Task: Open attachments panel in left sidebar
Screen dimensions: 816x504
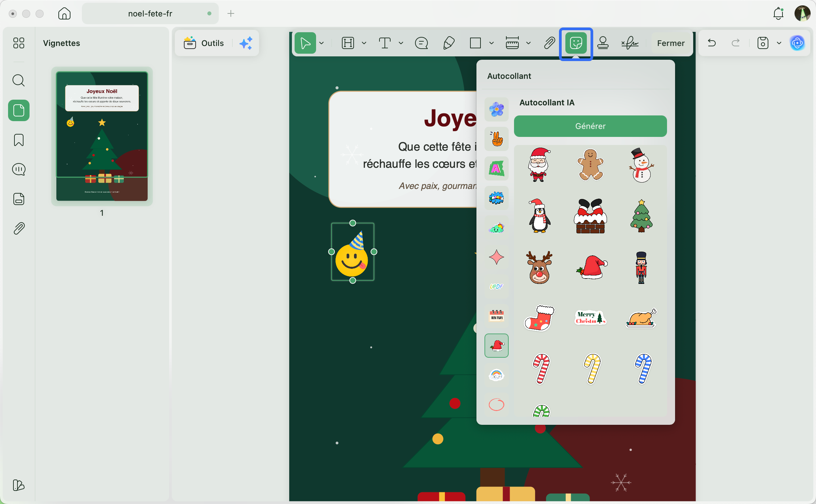Action: pos(19,229)
